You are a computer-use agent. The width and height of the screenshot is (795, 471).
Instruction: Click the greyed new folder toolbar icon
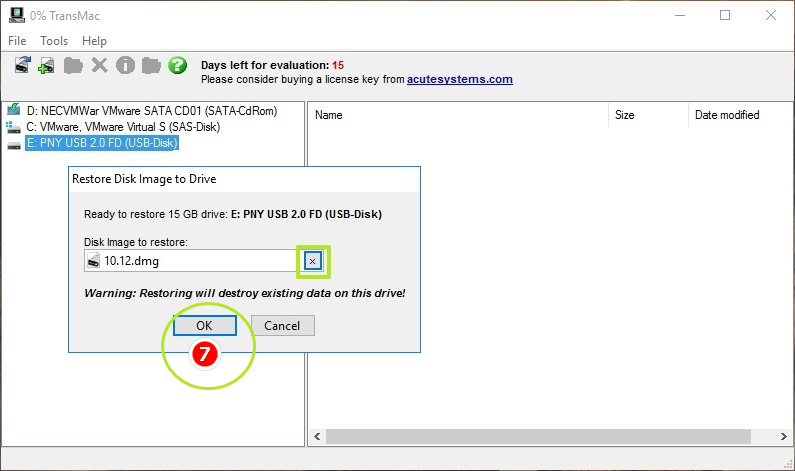coord(74,65)
